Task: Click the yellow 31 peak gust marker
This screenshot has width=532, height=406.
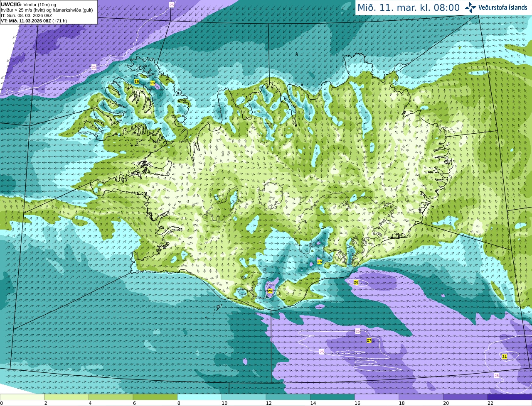Action: (x=505, y=357)
